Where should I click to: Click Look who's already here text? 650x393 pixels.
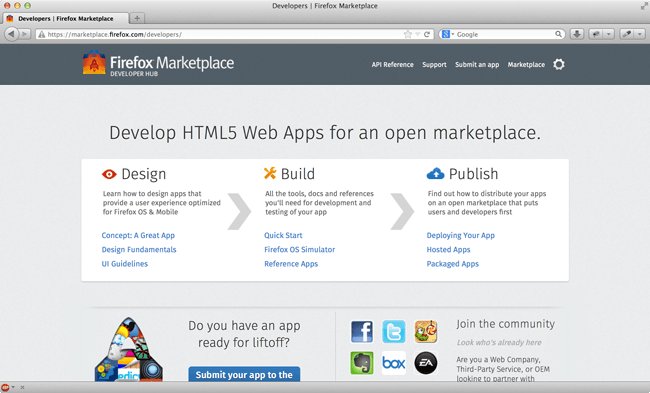[499, 342]
